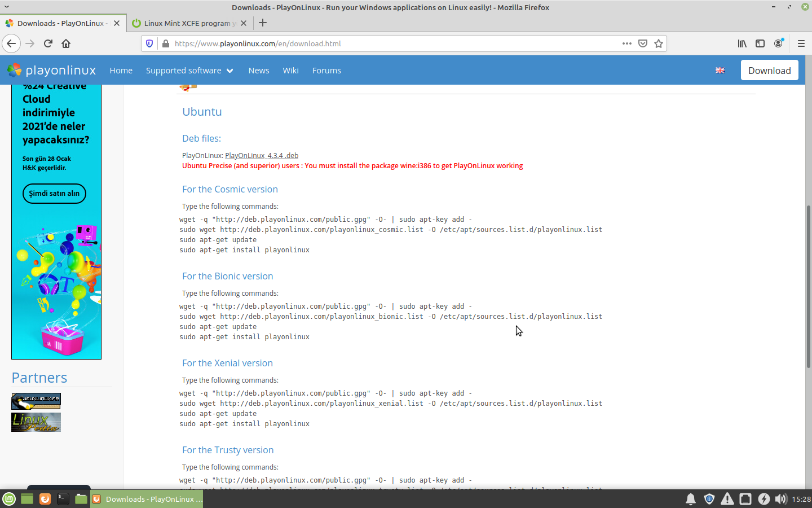812x508 pixels.
Task: Click the Partners sidebar heading
Action: tap(39, 378)
